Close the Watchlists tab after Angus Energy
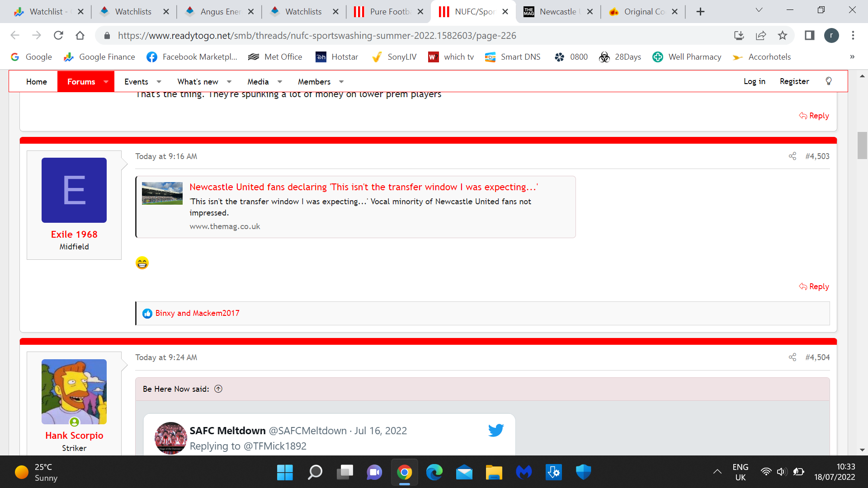 (335, 12)
